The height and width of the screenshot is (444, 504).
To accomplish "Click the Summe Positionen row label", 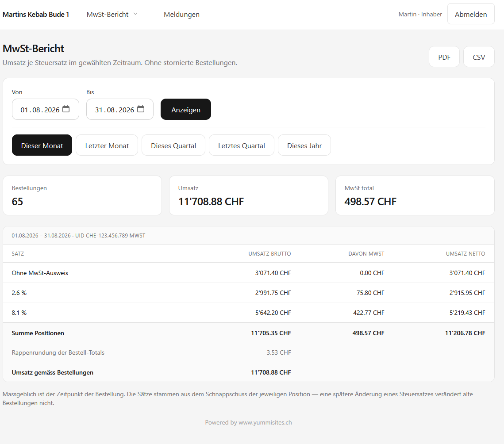I will (38, 333).
